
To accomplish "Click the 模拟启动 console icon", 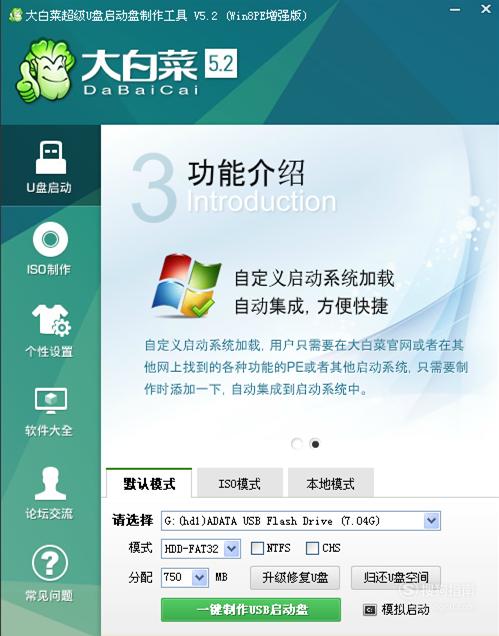I will [x=370, y=610].
